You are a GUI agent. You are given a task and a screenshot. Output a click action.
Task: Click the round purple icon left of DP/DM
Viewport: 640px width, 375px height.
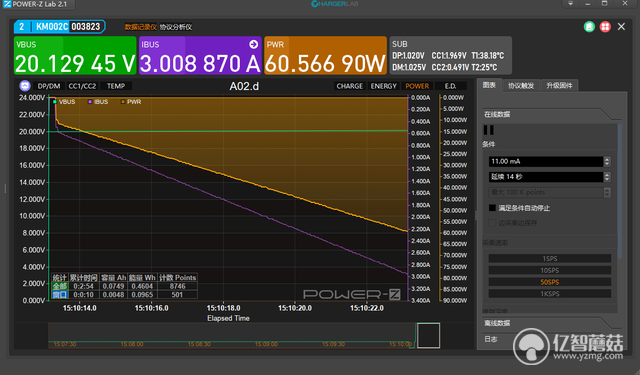pyautogui.click(x=25, y=86)
